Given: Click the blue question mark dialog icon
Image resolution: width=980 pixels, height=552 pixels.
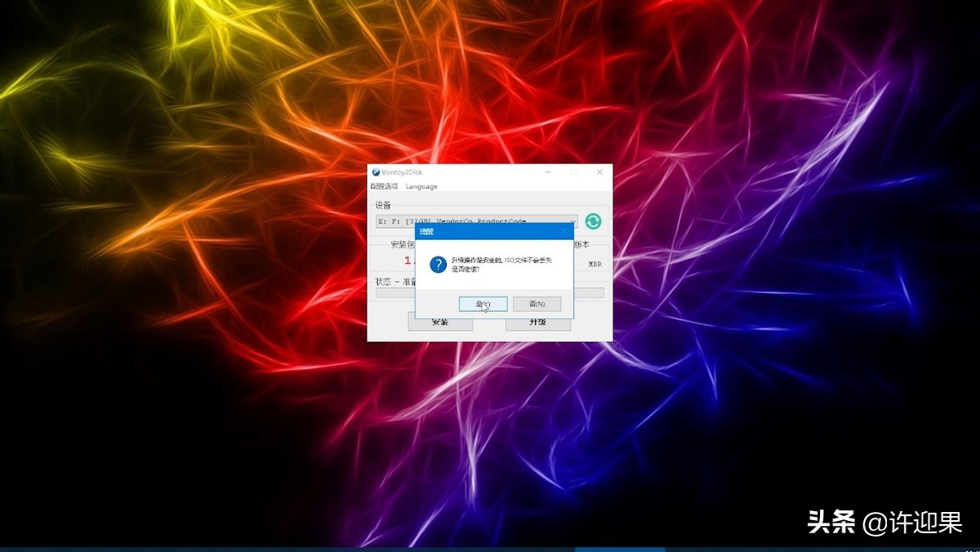Looking at the screenshot, I should tap(438, 264).
